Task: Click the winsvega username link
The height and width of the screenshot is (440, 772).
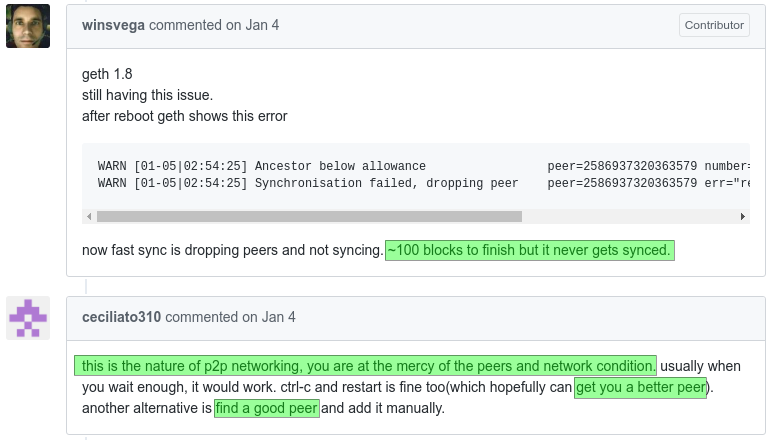Action: click(x=113, y=25)
